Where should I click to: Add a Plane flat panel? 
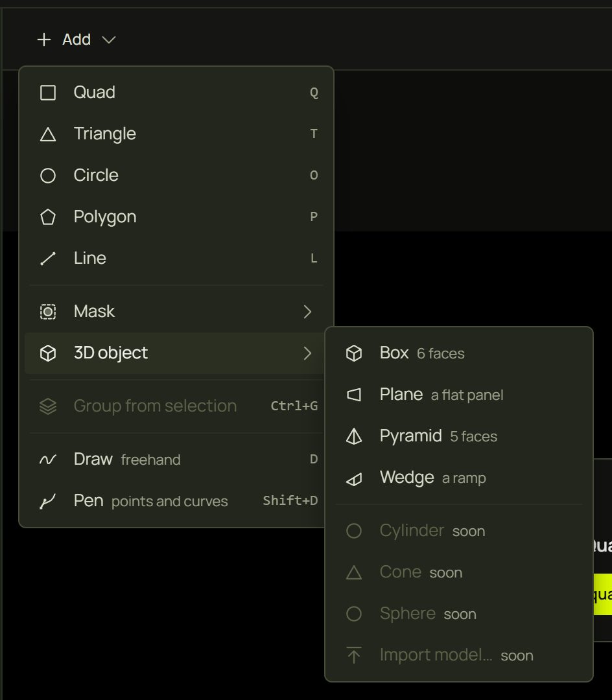[x=459, y=395]
